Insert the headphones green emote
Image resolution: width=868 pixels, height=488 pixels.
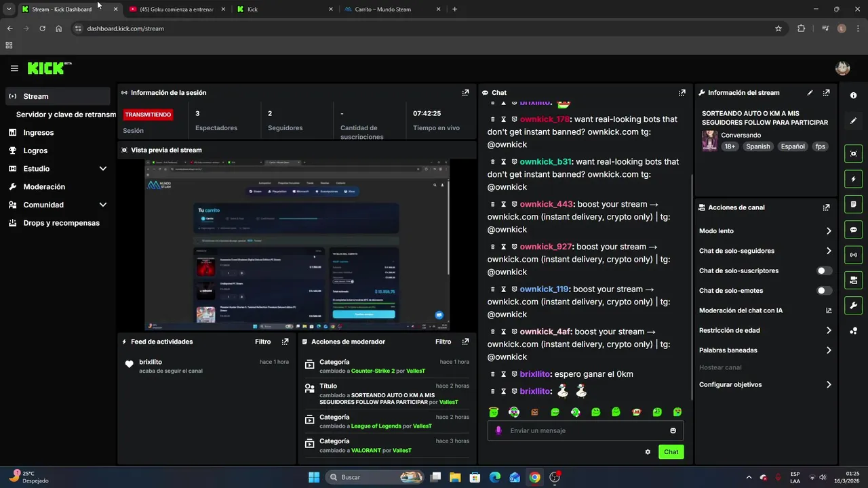coord(575,412)
